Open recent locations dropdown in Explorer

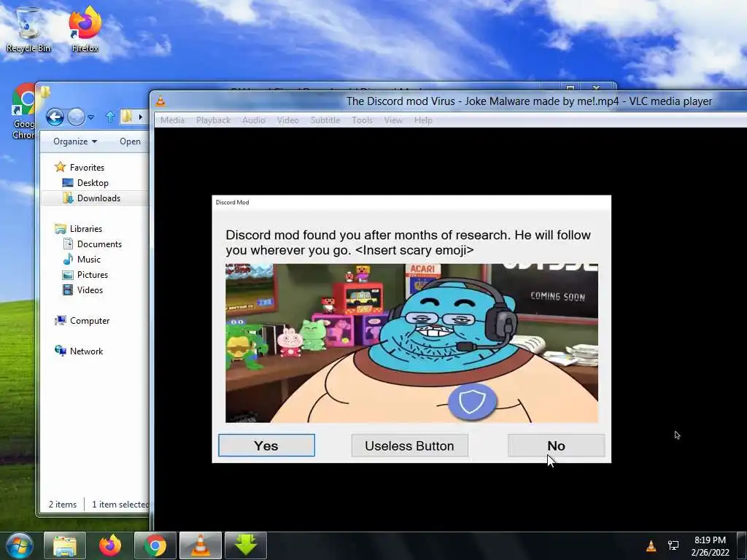point(90,117)
